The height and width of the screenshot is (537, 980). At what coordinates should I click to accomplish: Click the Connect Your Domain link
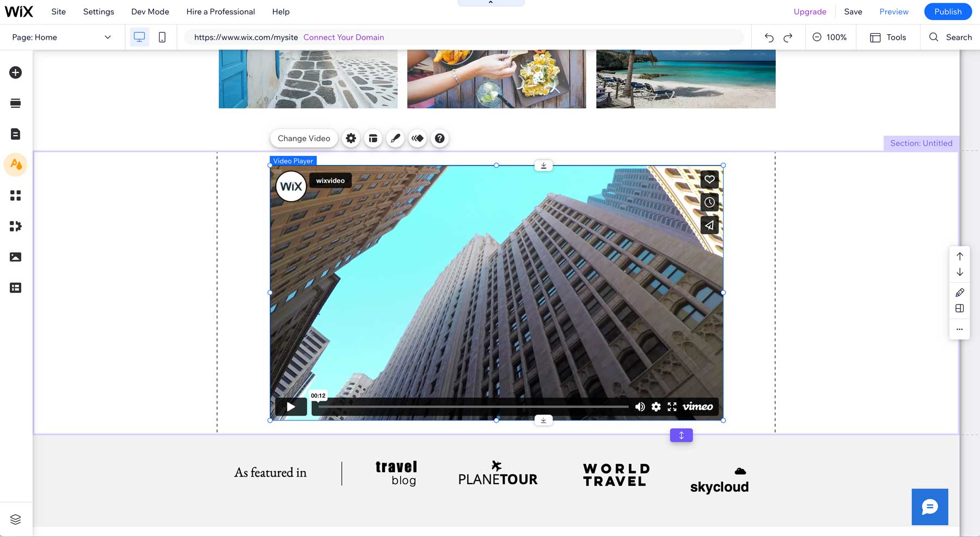[344, 37]
